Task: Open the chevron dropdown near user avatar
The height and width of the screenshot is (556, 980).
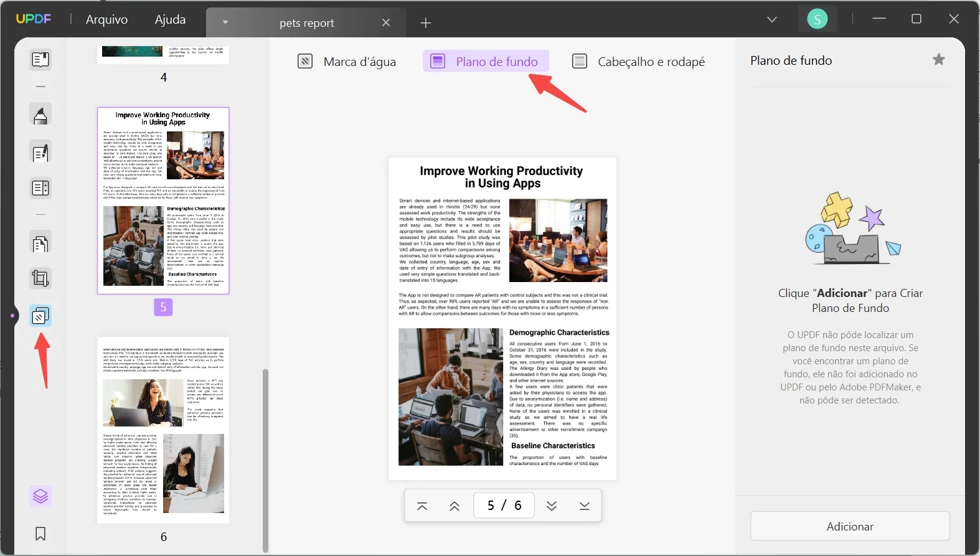Action: 772,19
